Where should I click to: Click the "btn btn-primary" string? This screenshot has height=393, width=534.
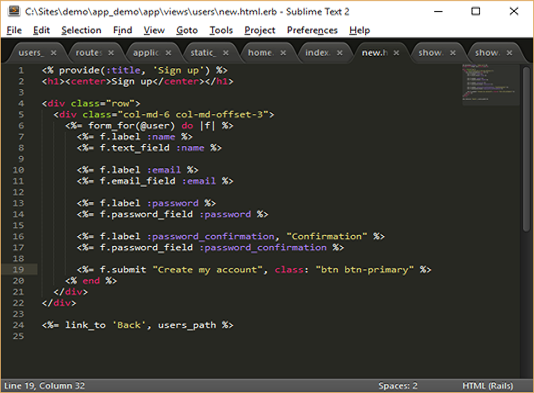364,270
